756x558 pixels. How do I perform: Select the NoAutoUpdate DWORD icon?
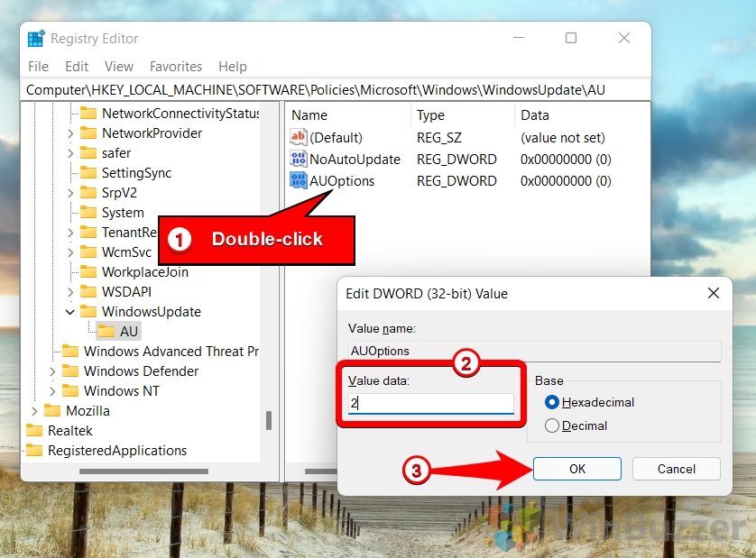299,159
